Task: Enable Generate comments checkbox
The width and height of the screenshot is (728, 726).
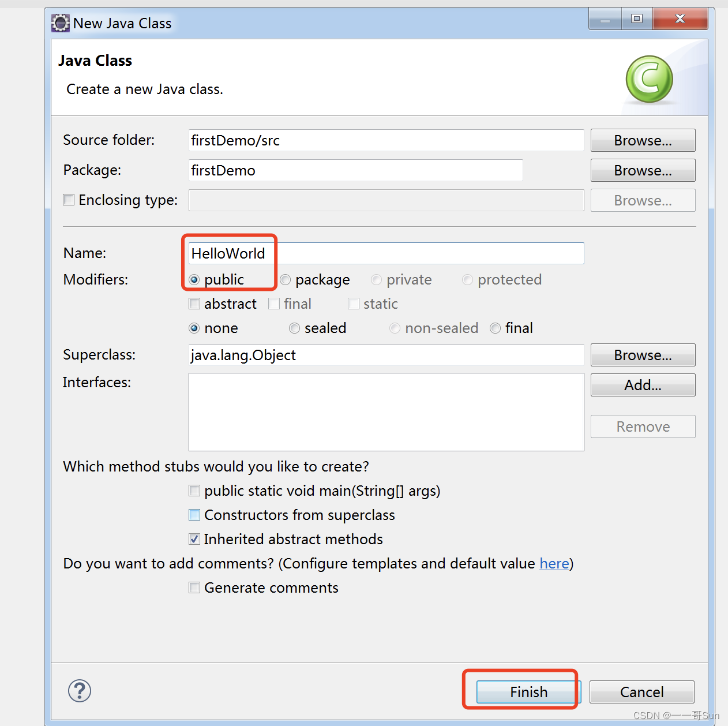Action: 194,587
